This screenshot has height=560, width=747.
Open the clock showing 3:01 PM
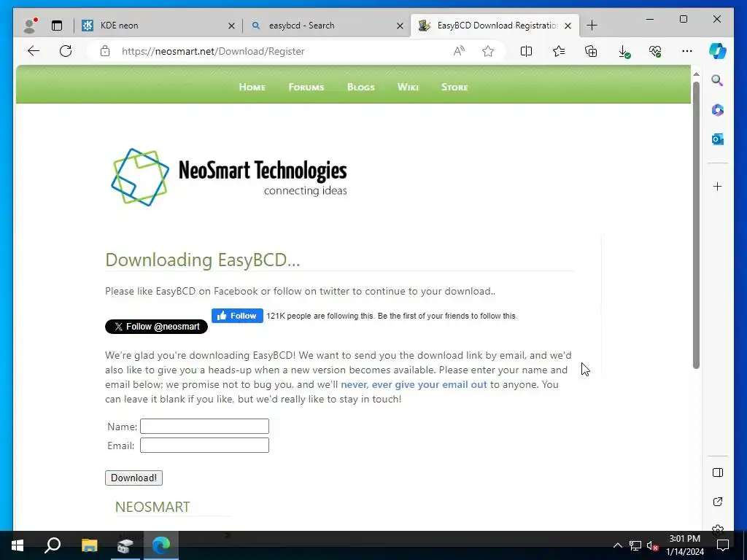[684, 545]
